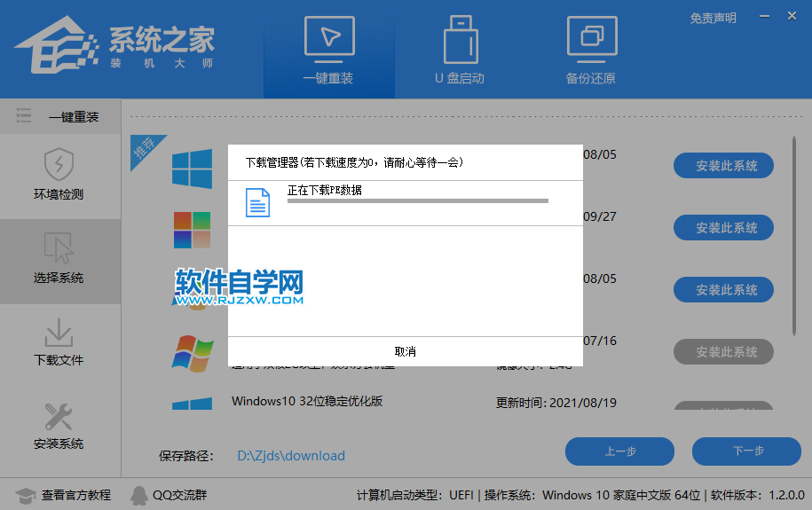Open the 备份还原 tab
The height and width of the screenshot is (510, 812).
click(x=591, y=50)
